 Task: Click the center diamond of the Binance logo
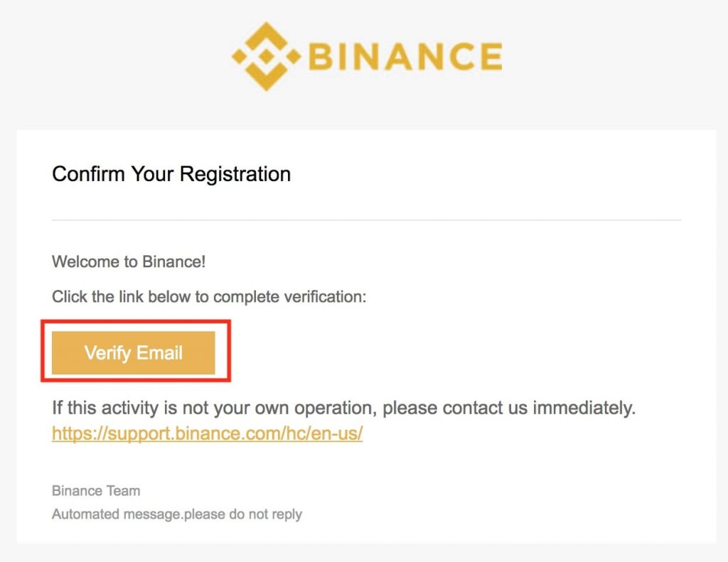[x=266, y=56]
